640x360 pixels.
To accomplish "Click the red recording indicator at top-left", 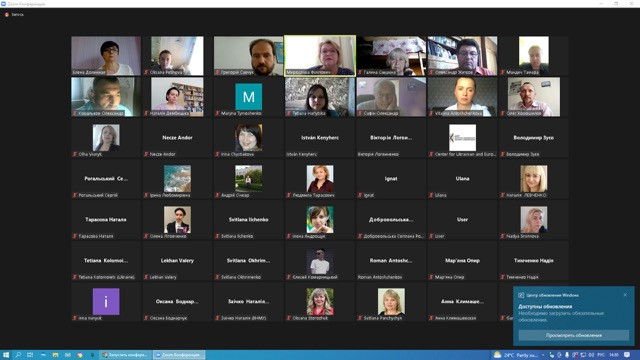I will pyautogui.click(x=7, y=15).
